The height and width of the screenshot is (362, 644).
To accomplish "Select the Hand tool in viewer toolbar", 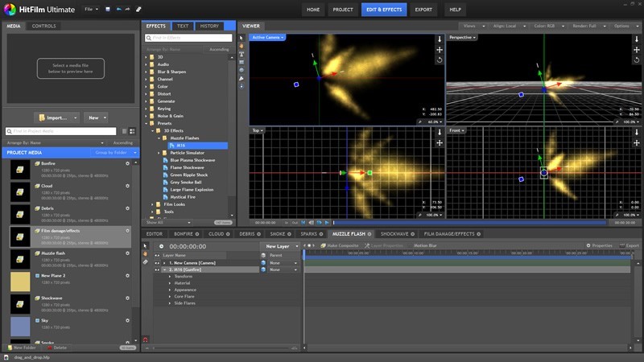I will pos(242,46).
